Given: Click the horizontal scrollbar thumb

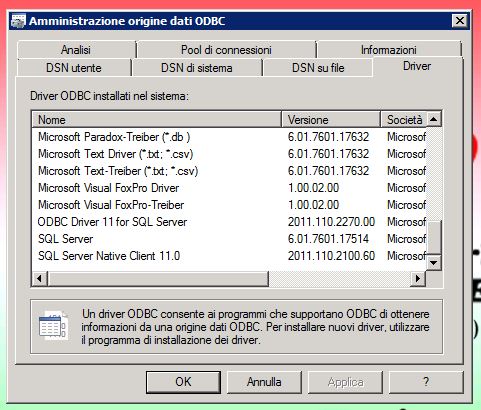Looking at the screenshot, I should pos(158,278).
